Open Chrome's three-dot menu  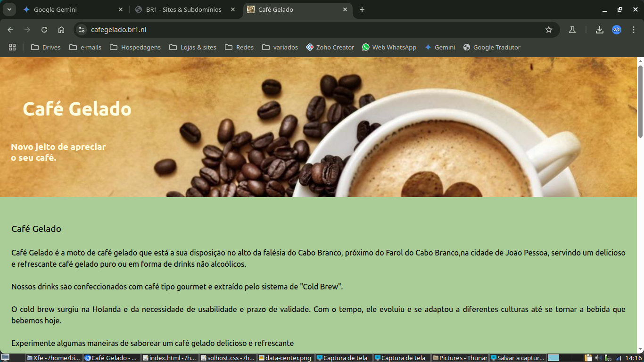click(x=634, y=29)
